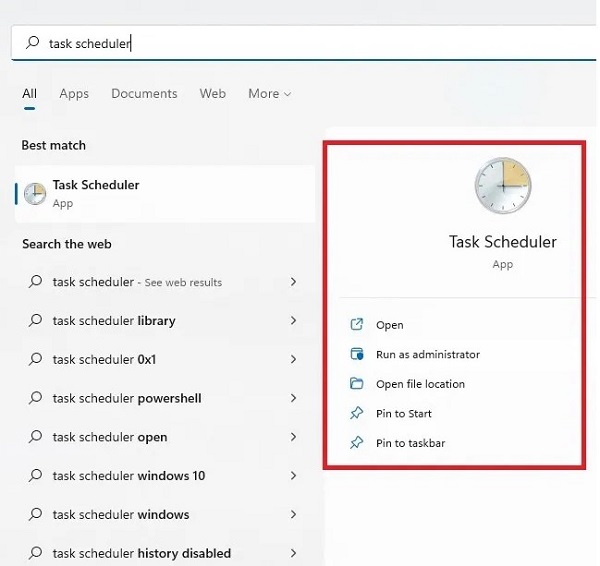
Task: Click the magnifier icon beside 'task scheduler history disabled'
Action: [x=35, y=553]
